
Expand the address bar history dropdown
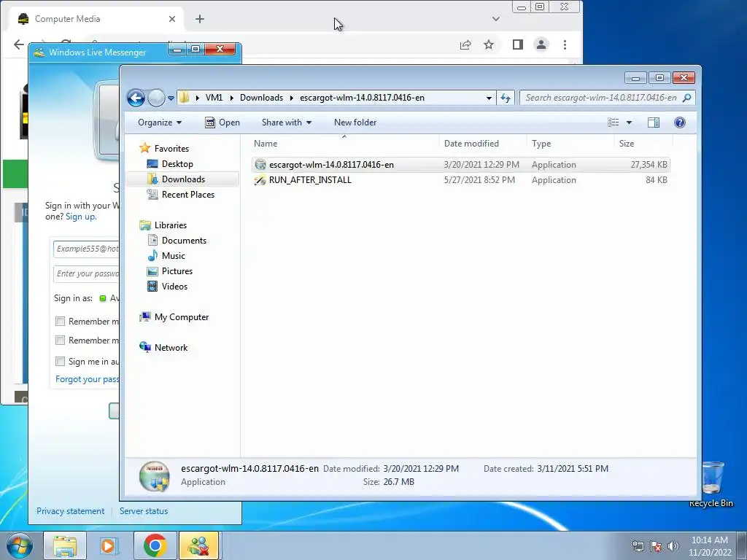click(489, 98)
